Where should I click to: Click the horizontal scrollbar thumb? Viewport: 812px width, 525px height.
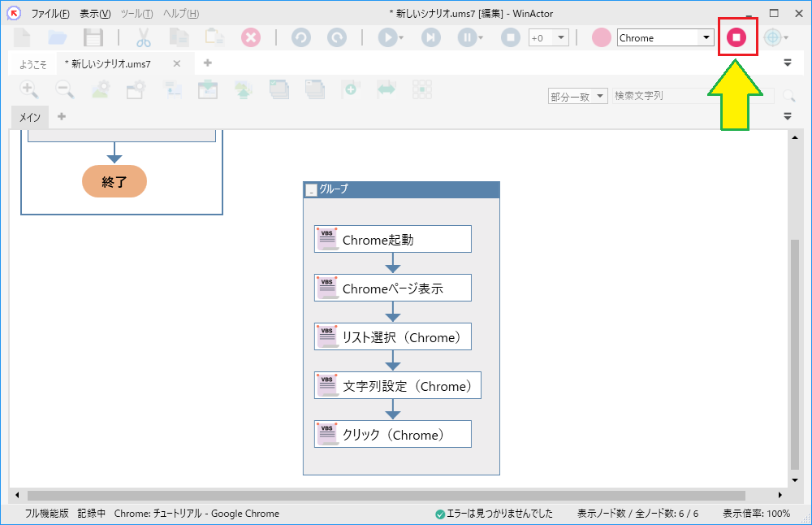tap(387, 496)
